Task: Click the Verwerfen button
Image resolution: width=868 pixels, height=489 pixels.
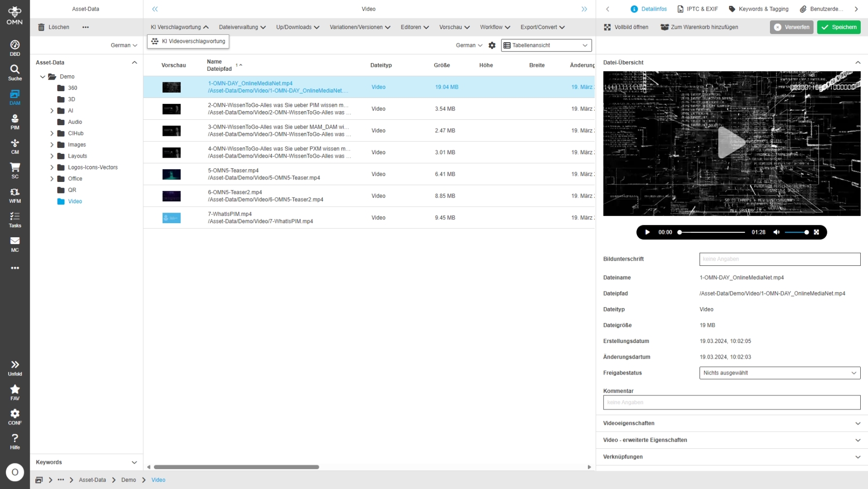Action: tap(791, 27)
